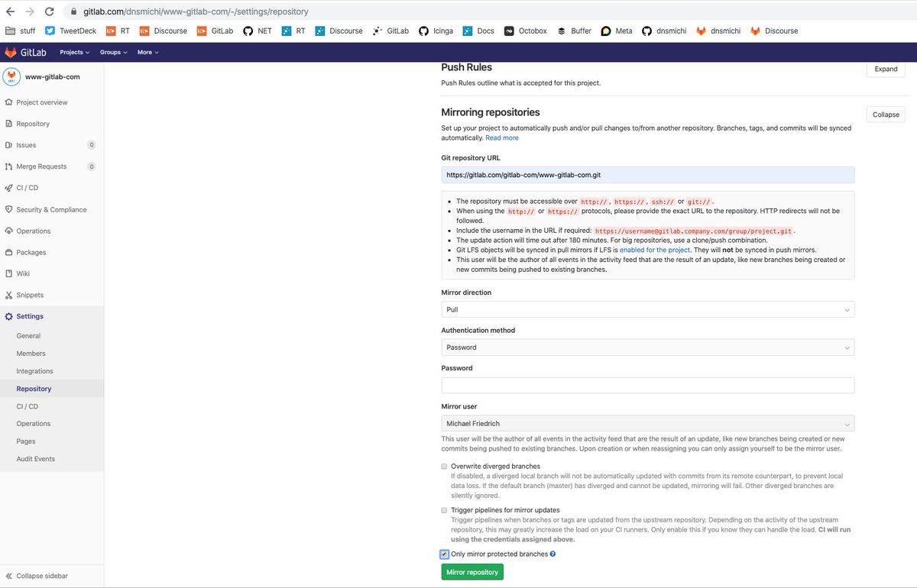Click the Mirror repository button
Image resolution: width=917 pixels, height=588 pixels.
[472, 572]
